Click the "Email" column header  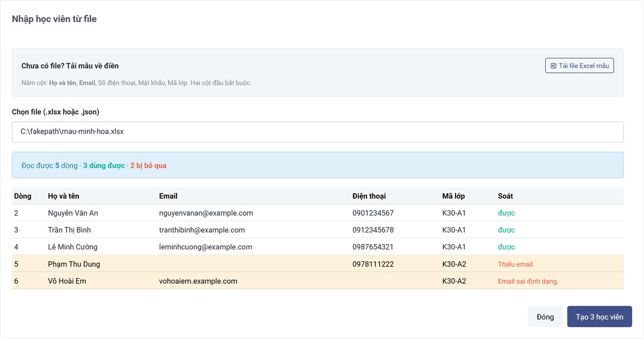168,196
